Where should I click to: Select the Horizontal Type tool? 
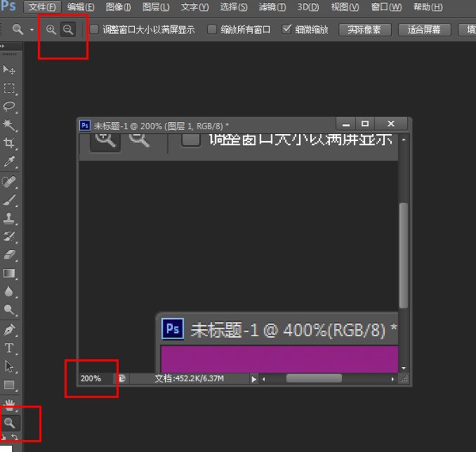click(9, 348)
